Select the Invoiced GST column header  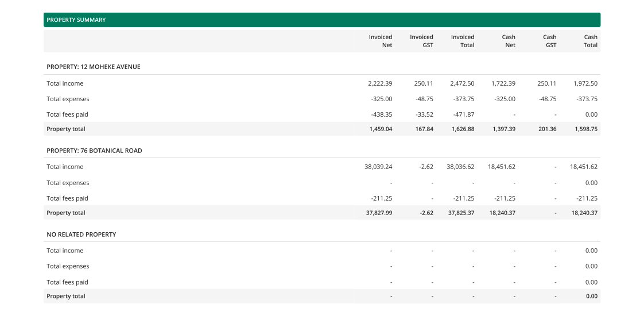coord(421,41)
